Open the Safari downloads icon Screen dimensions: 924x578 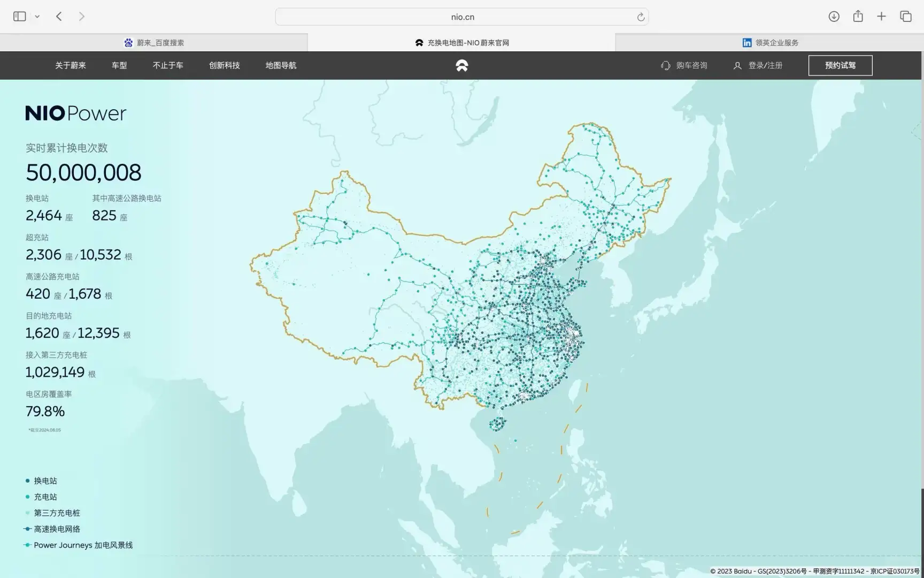[x=834, y=17]
